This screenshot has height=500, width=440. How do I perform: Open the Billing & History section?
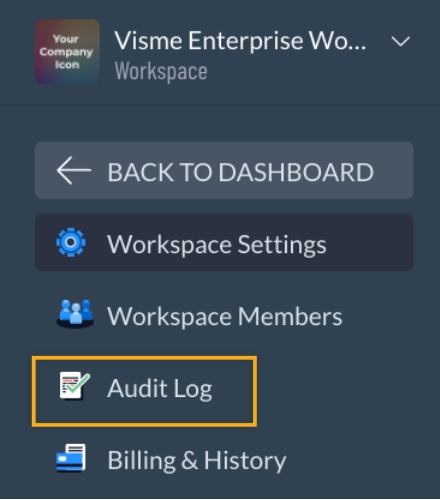tap(197, 461)
